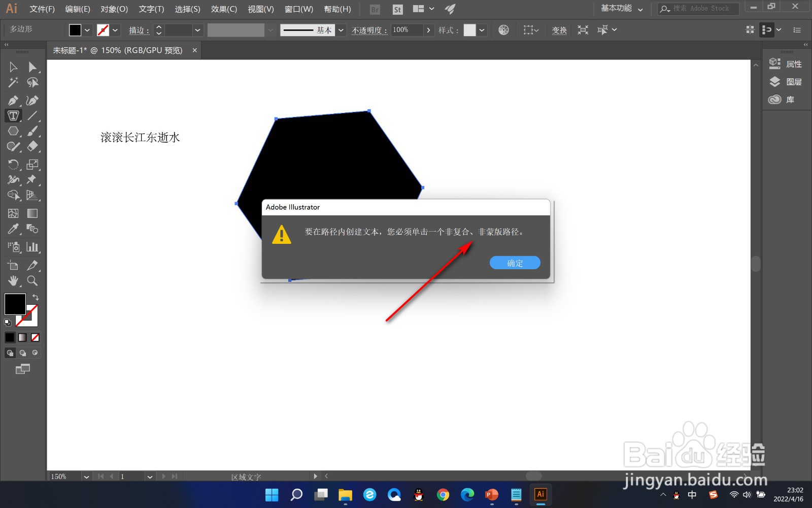812x508 pixels.
Task: Select the Warp tool
Action: (x=13, y=180)
